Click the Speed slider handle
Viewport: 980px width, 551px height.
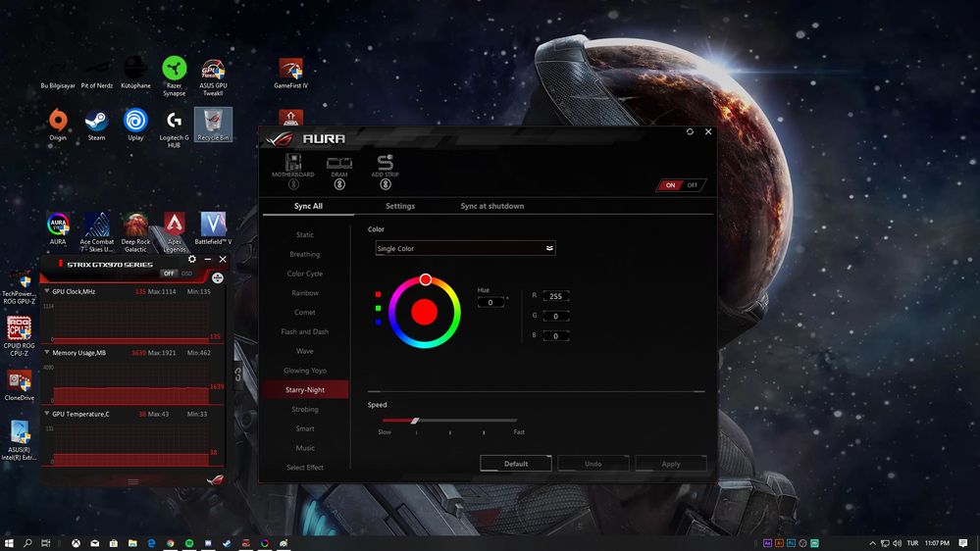(415, 421)
